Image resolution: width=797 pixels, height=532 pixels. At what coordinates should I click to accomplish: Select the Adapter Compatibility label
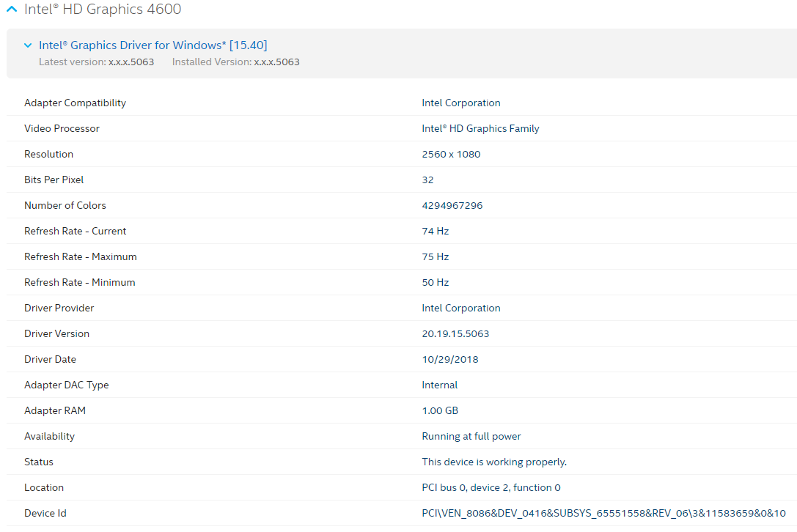pyautogui.click(x=76, y=103)
